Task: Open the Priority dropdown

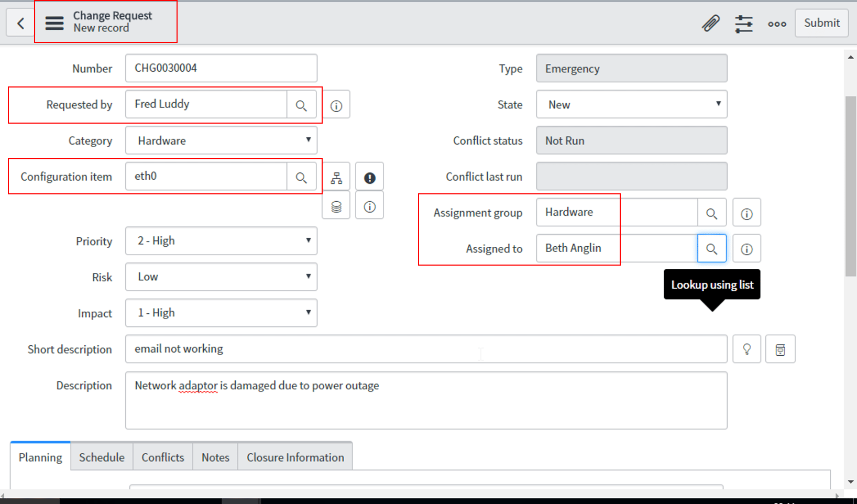Action: [x=221, y=241]
